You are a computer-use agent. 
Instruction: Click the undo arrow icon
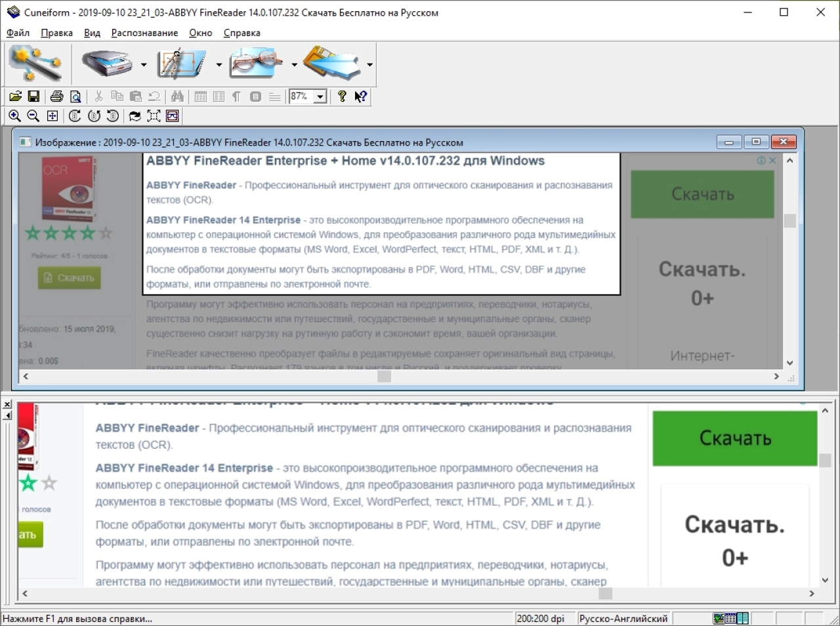[x=154, y=96]
